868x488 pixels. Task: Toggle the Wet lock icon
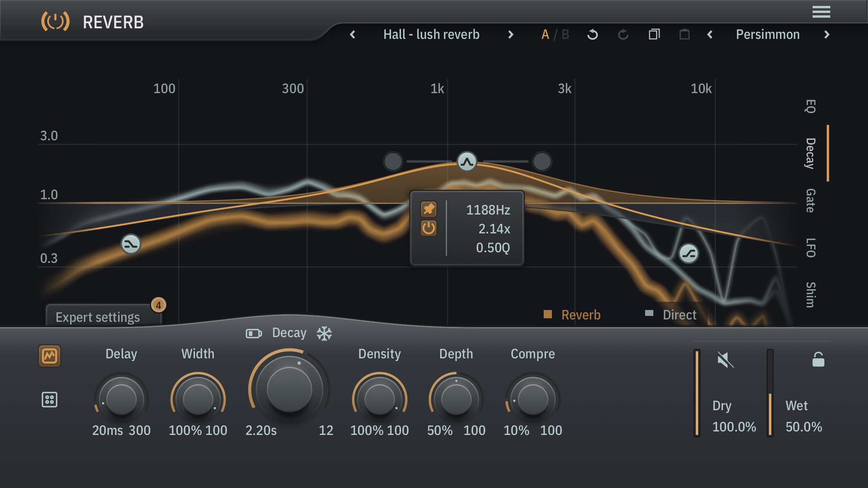(818, 360)
